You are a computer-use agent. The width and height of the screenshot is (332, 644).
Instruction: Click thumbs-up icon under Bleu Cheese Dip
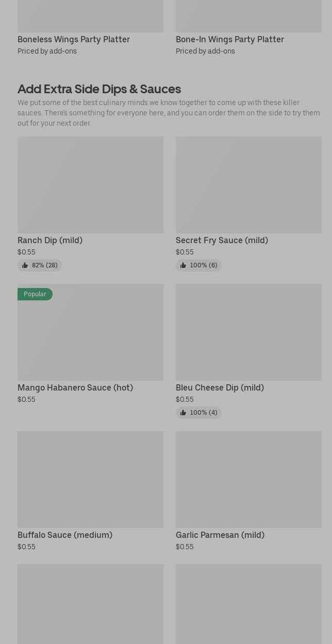pos(183,413)
